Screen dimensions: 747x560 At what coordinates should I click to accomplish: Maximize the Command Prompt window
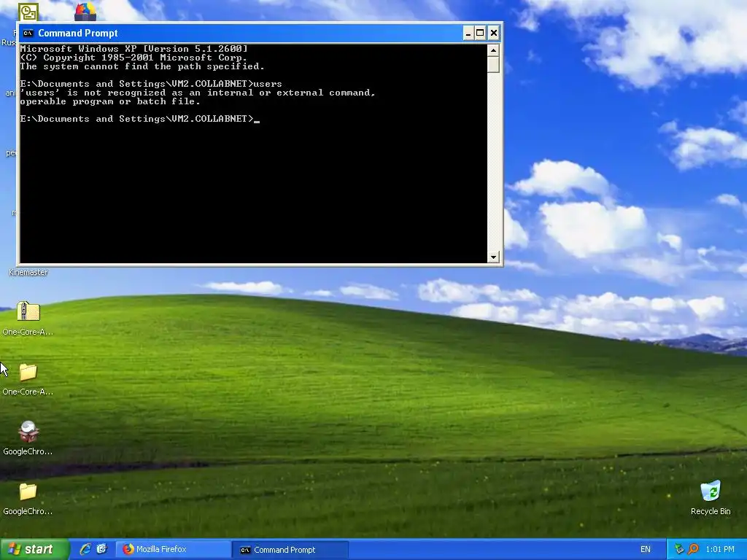pos(480,33)
